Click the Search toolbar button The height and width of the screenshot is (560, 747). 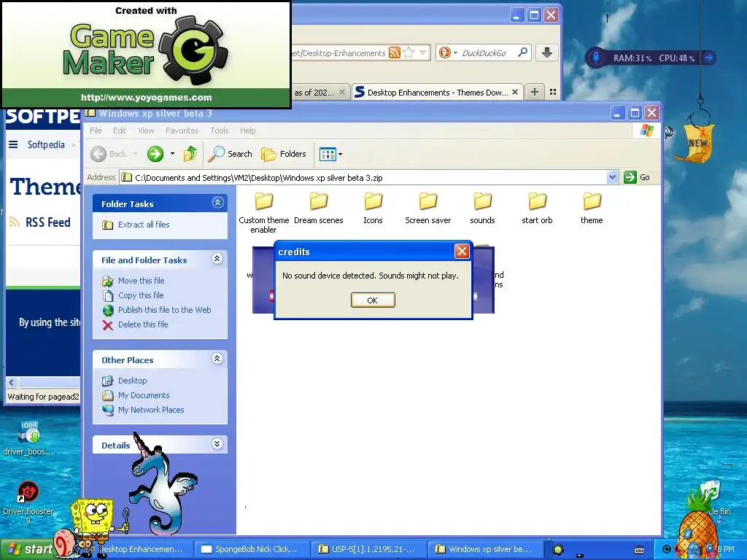231,154
